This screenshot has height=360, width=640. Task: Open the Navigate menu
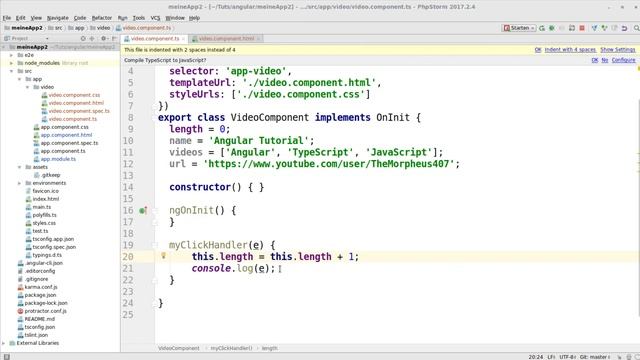click(x=58, y=18)
